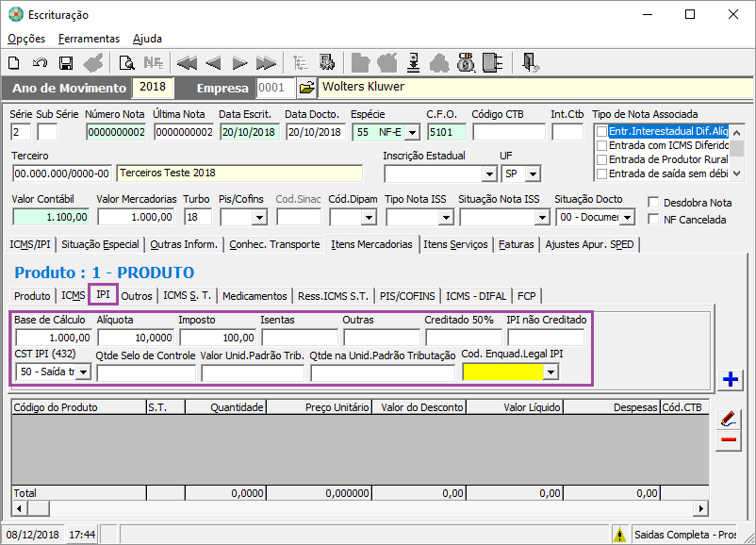Go to the first record with double-left arrow
Viewport: 756px width, 545px height.
[x=187, y=63]
